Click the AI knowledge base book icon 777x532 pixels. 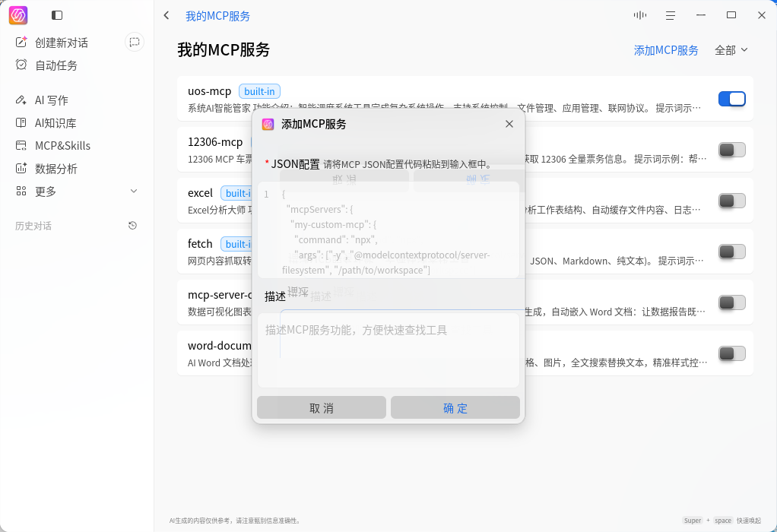(x=21, y=122)
